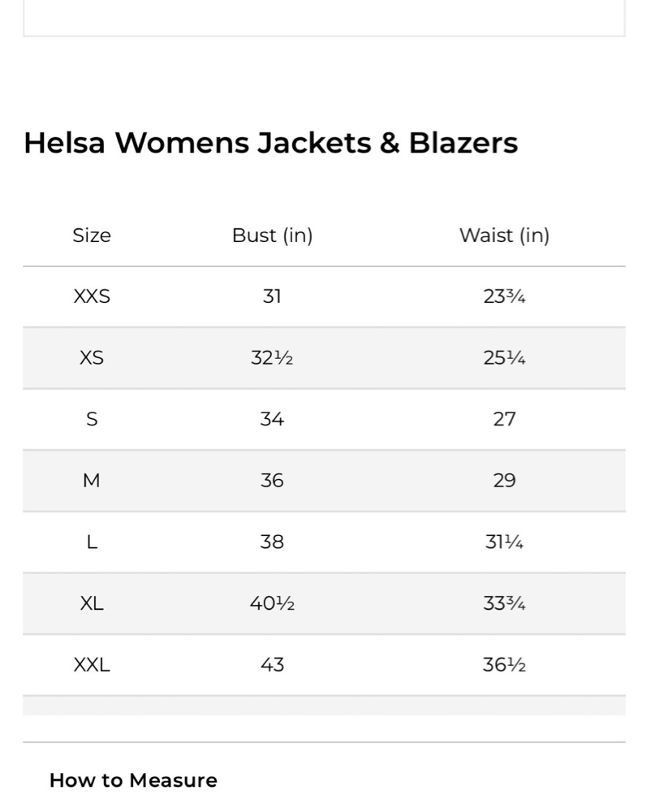Select the XXL size row label
This screenshot has height=812, width=651.
[92, 665]
